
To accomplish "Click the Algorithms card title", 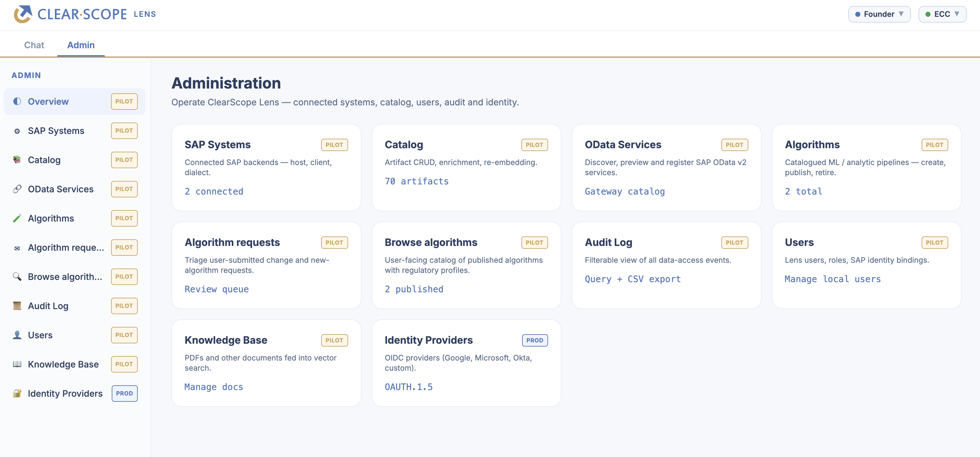I will [812, 145].
